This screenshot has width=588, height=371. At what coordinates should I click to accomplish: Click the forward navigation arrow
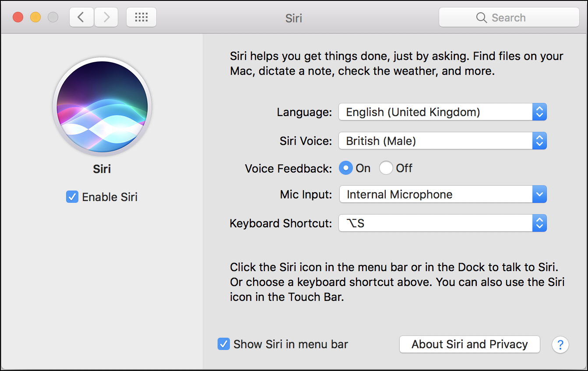point(106,17)
